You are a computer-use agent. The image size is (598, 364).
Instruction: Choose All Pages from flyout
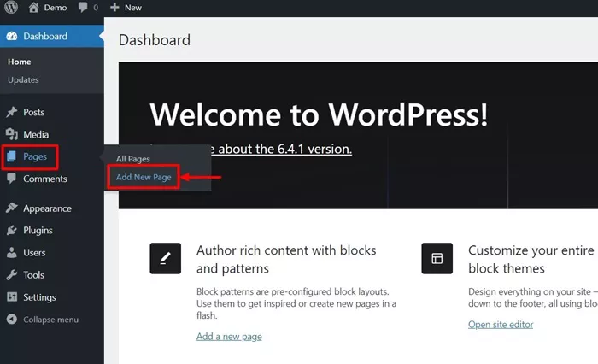[133, 159]
